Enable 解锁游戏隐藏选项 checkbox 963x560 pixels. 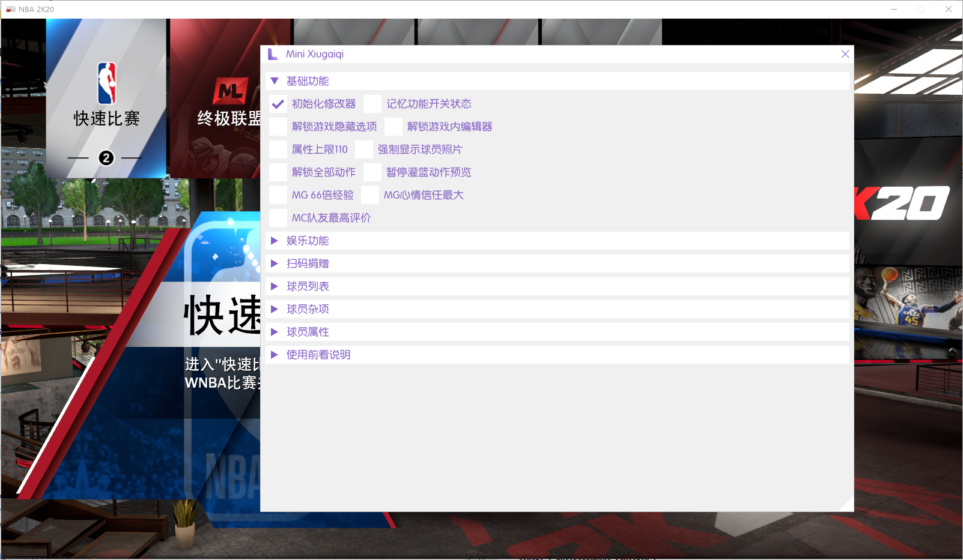click(278, 127)
